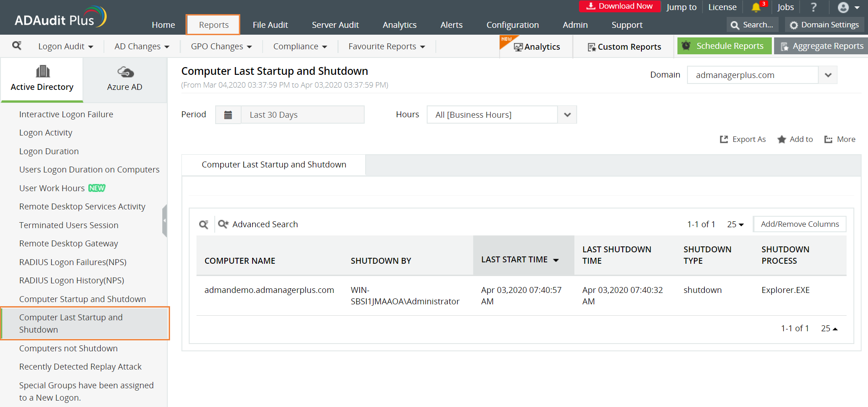The height and width of the screenshot is (407, 868).
Task: Click the table quick search icon
Action: [x=204, y=224]
